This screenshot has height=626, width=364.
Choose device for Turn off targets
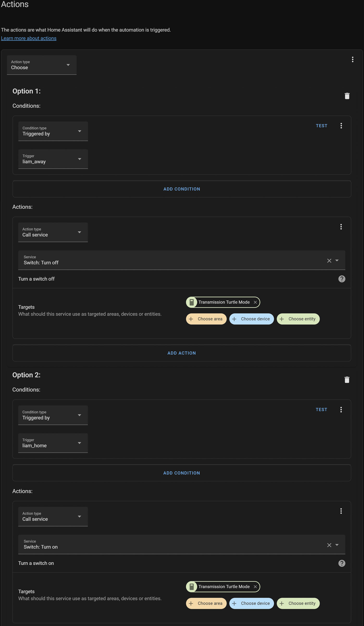coord(251,319)
